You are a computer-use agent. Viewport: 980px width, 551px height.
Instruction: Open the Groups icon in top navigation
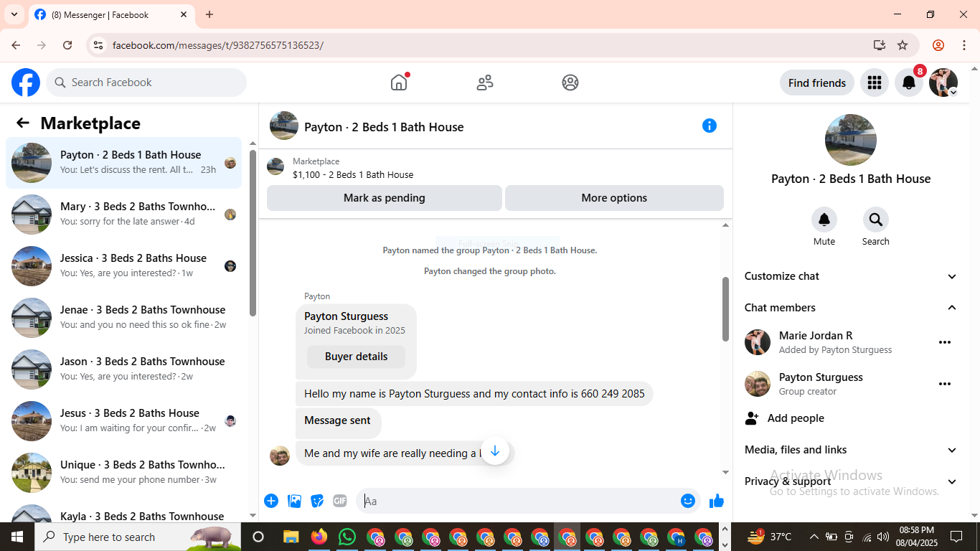coord(570,83)
